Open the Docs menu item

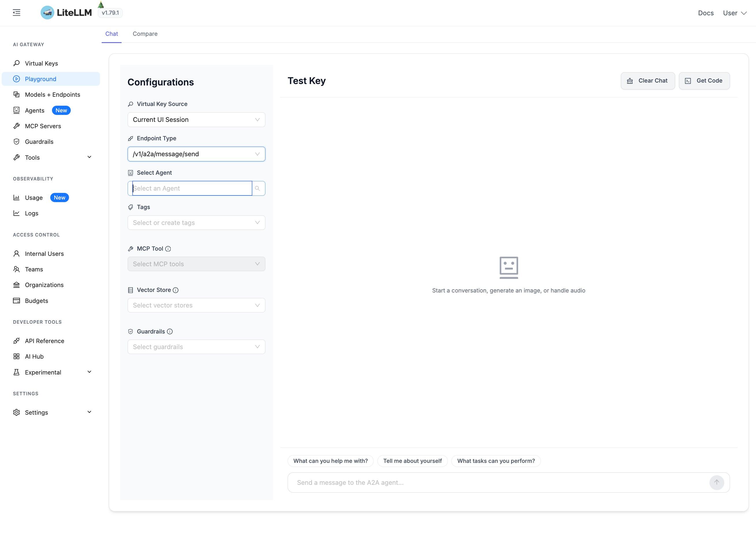pyautogui.click(x=706, y=13)
